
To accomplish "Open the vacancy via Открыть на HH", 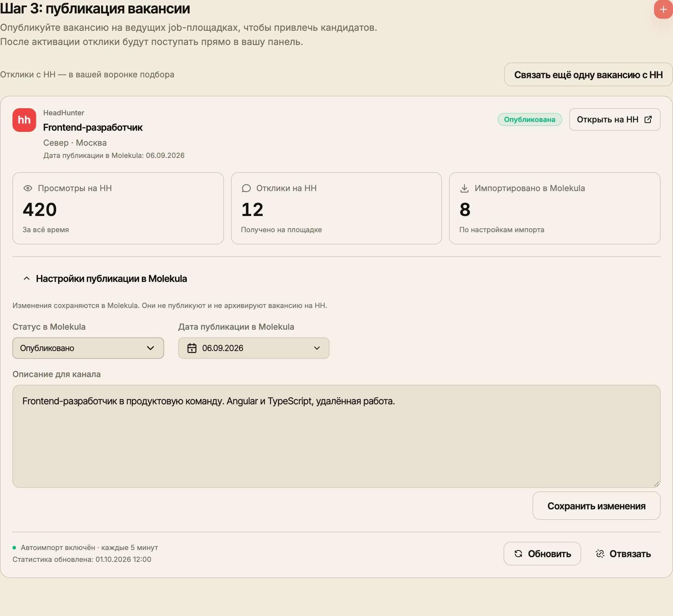I will coord(615,119).
